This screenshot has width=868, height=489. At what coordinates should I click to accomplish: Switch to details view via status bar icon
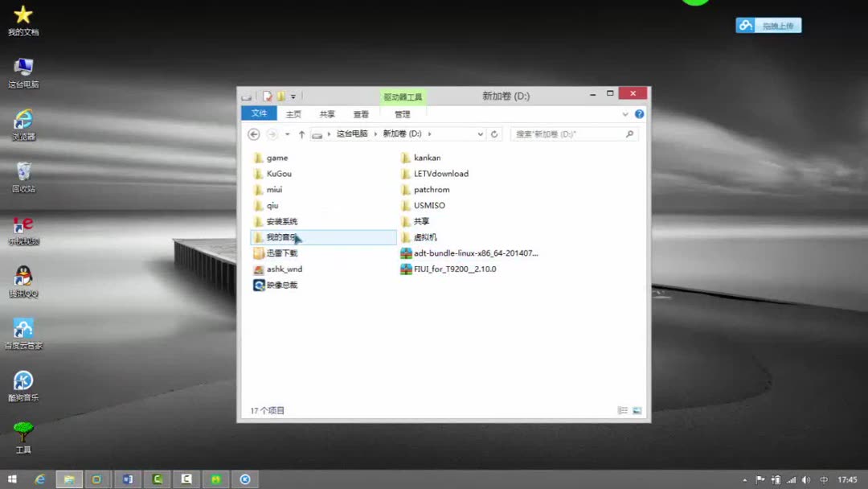[x=622, y=410]
